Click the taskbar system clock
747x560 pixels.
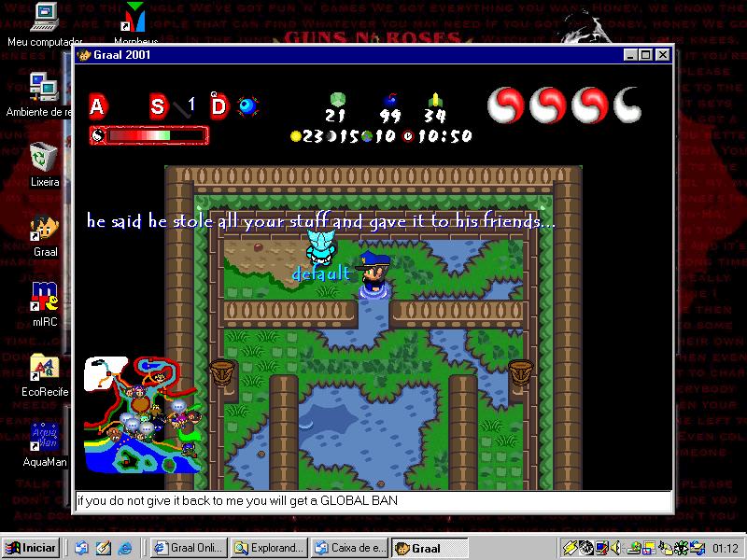tap(725, 548)
